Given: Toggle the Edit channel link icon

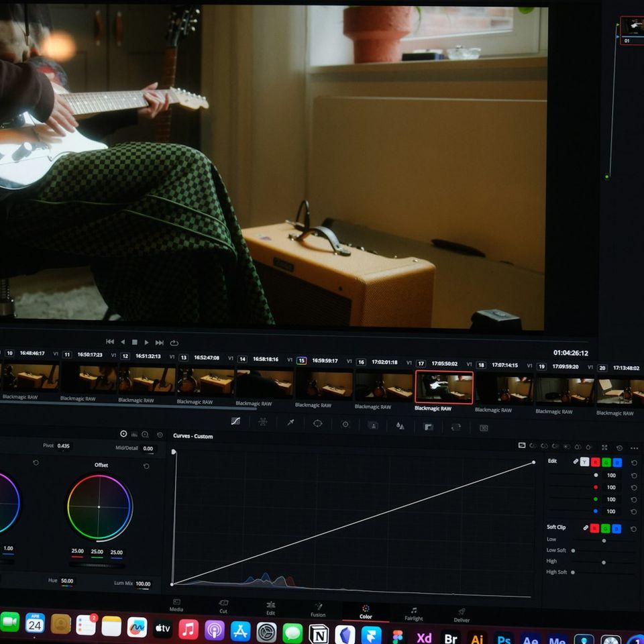Looking at the screenshot, I should 576,462.
